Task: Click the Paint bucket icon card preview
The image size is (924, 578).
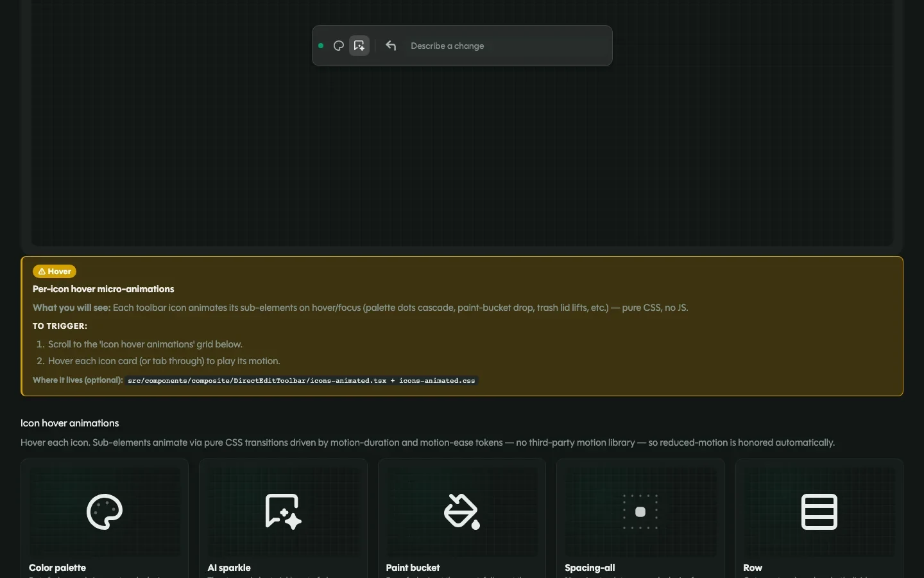Action: [x=462, y=511]
